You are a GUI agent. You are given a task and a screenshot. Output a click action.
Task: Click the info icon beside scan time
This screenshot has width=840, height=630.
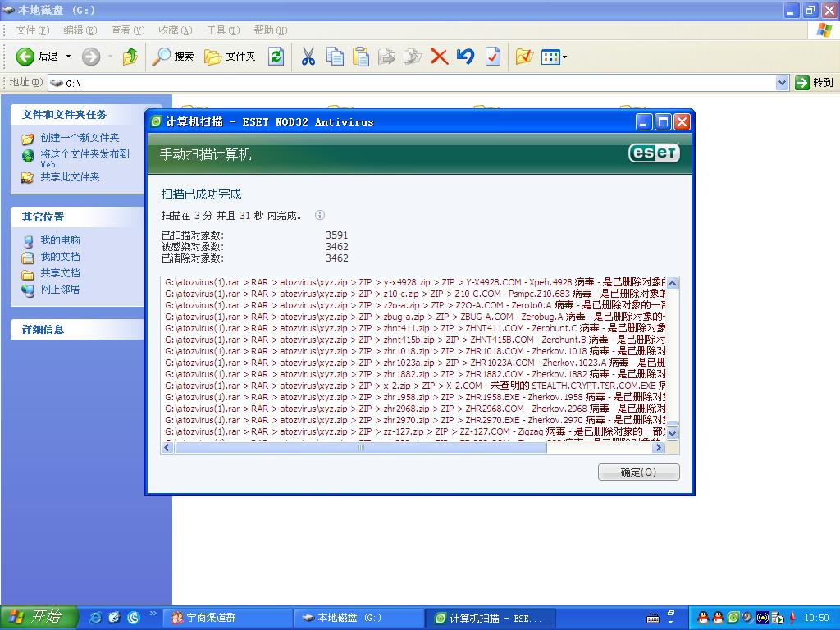pyautogui.click(x=320, y=216)
